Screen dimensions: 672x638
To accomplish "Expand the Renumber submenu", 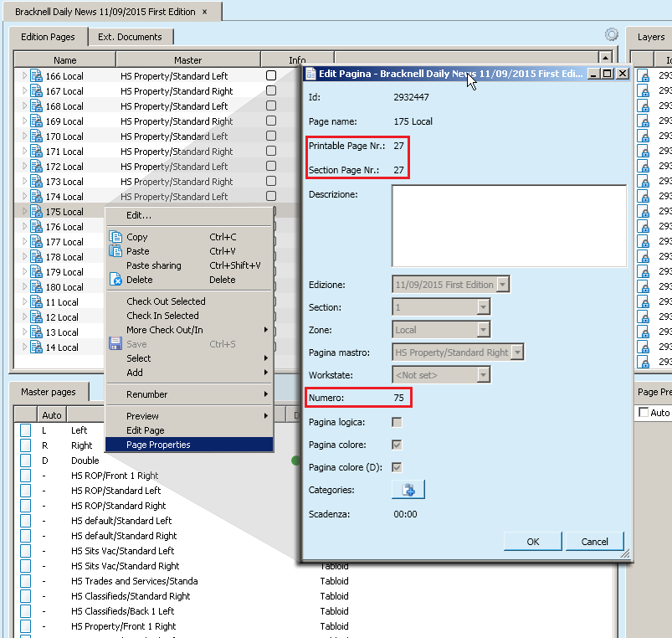I will coord(189,394).
